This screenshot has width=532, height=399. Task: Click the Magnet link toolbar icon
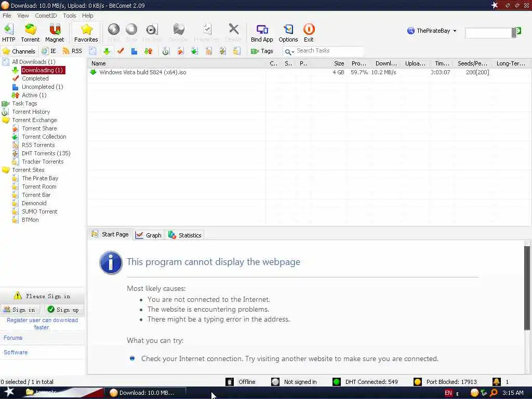click(x=55, y=33)
